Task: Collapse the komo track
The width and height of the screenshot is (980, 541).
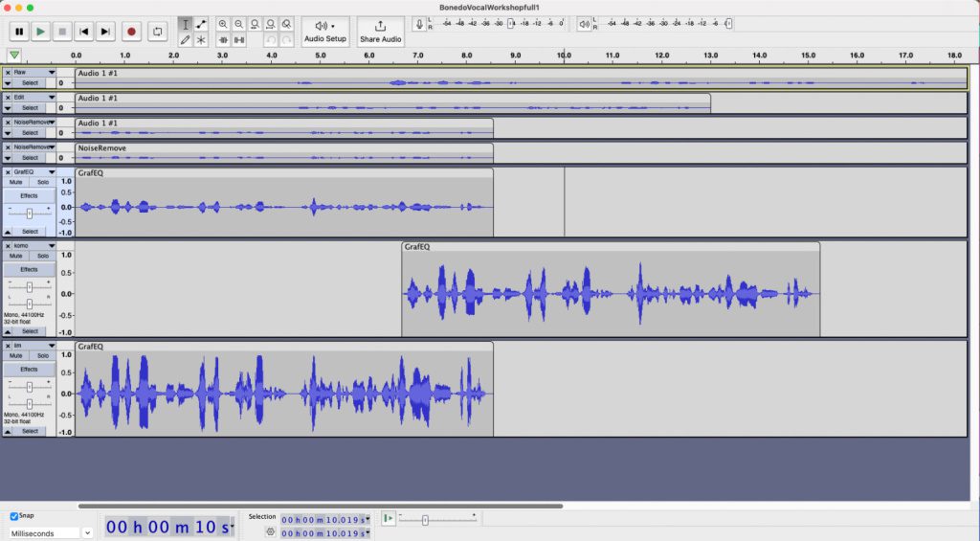Action: coord(8,331)
